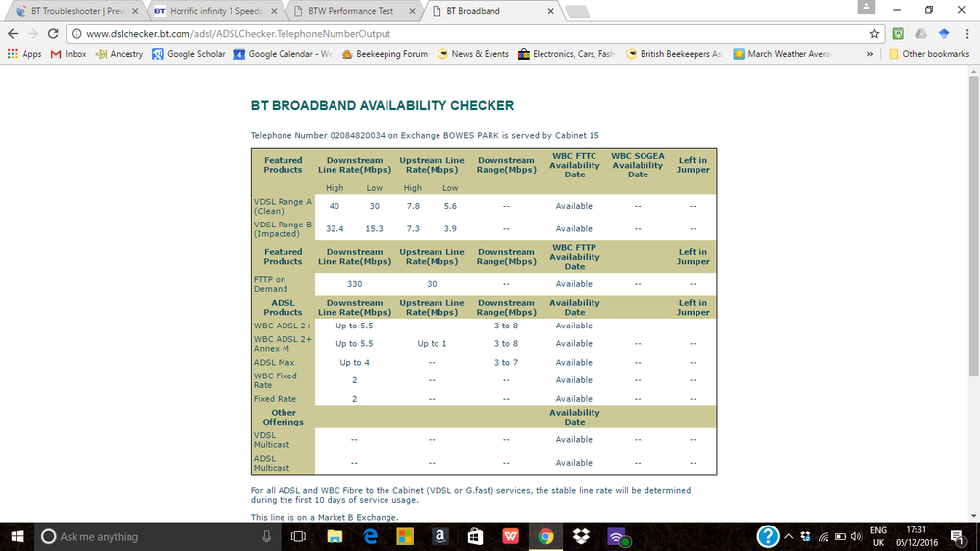This screenshot has height=551, width=980.
Task: Click the battery status tray icon
Action: 840,536
